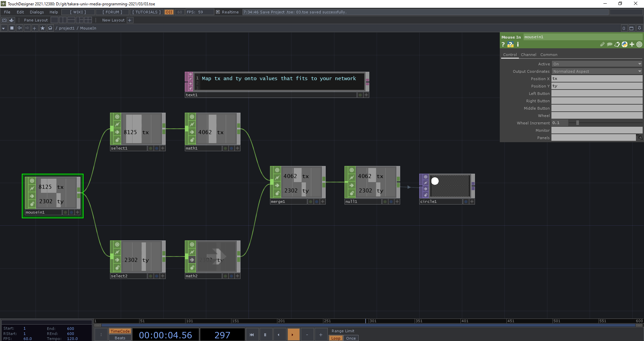Switch to the Channel parameter tab
The height and width of the screenshot is (341, 644).
pos(528,55)
